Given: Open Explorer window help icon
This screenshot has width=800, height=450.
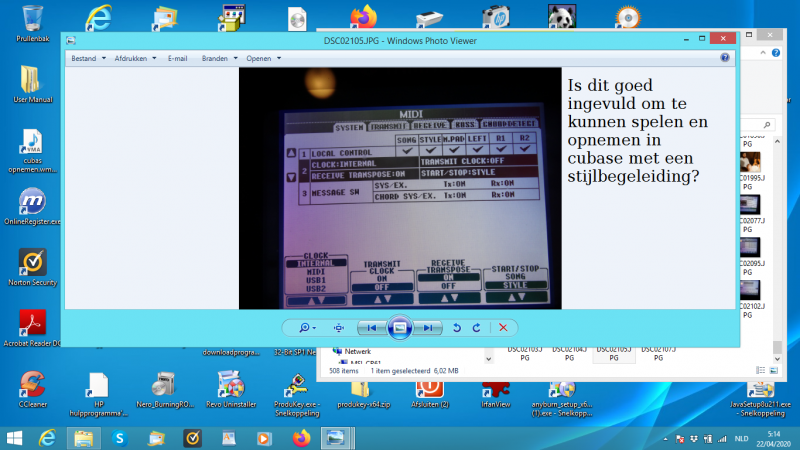Looking at the screenshot, I should 776,53.
